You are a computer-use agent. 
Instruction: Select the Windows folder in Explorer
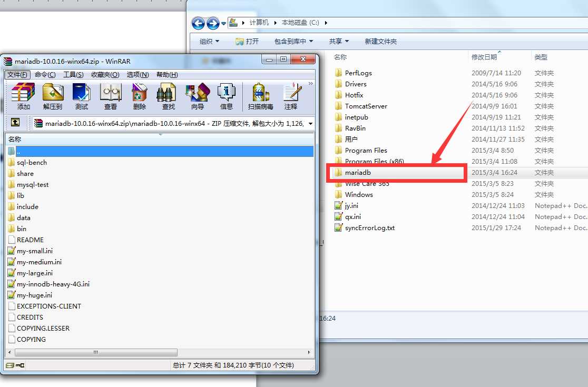tap(354, 194)
